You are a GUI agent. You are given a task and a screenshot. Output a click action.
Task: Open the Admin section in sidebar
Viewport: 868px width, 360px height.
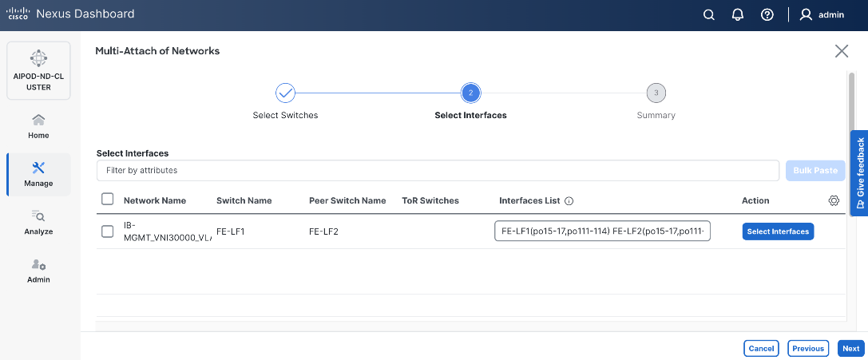(38, 271)
